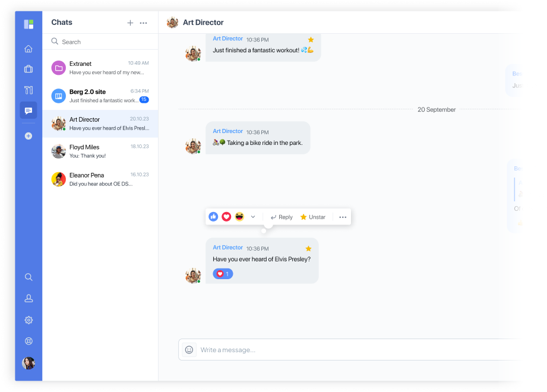React with the thumbs-up emoji
The height and width of the screenshot is (392, 547).
[213, 216]
